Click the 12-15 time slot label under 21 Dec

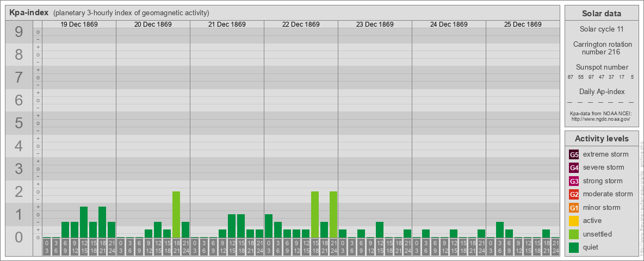(x=232, y=247)
